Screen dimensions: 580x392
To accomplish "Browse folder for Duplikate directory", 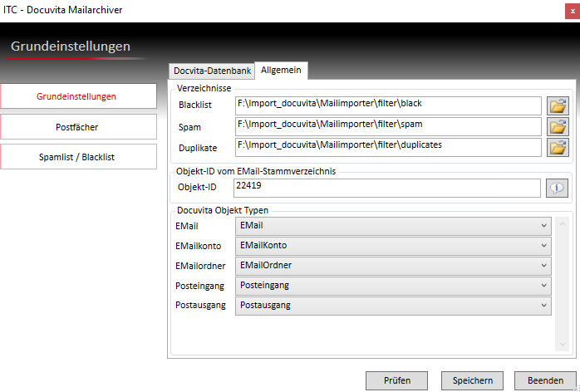I will (x=557, y=147).
